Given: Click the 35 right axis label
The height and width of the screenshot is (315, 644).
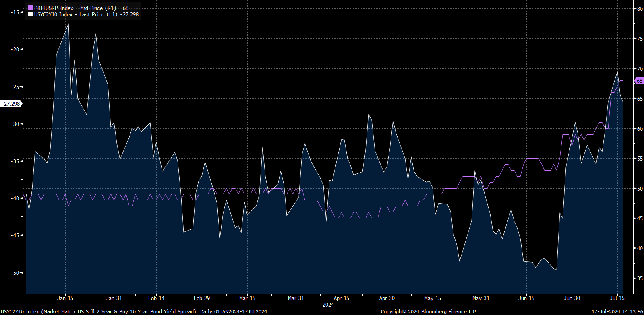Looking at the screenshot, I should 640,278.
